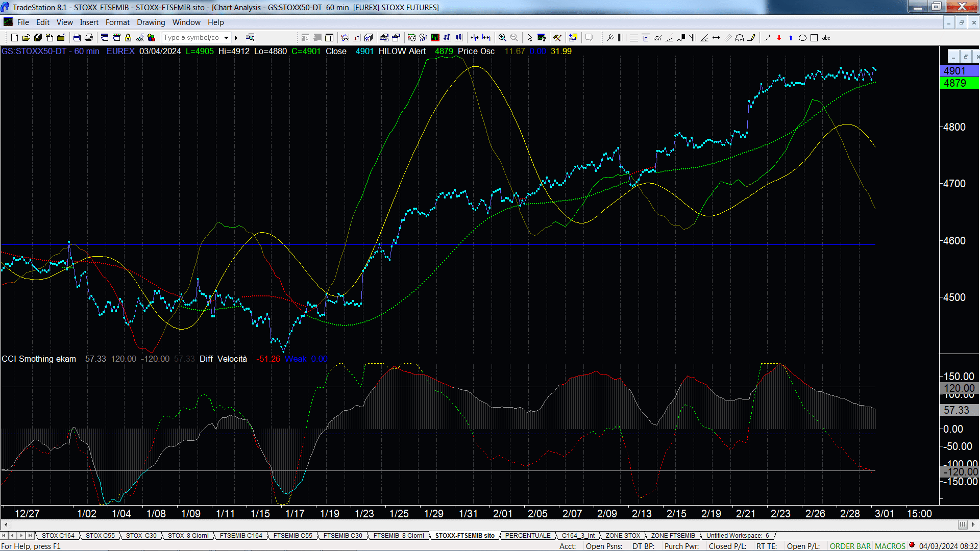Open the Drawing menu

151,22
